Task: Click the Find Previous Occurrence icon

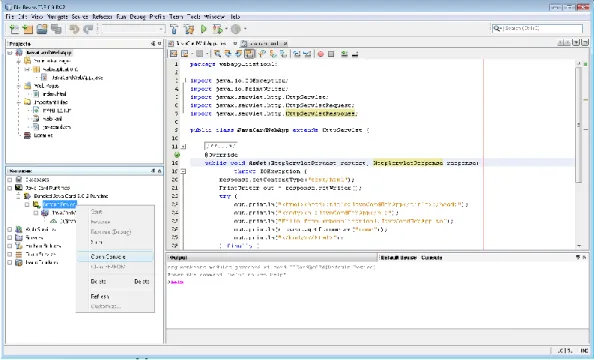Action: [x=228, y=54]
